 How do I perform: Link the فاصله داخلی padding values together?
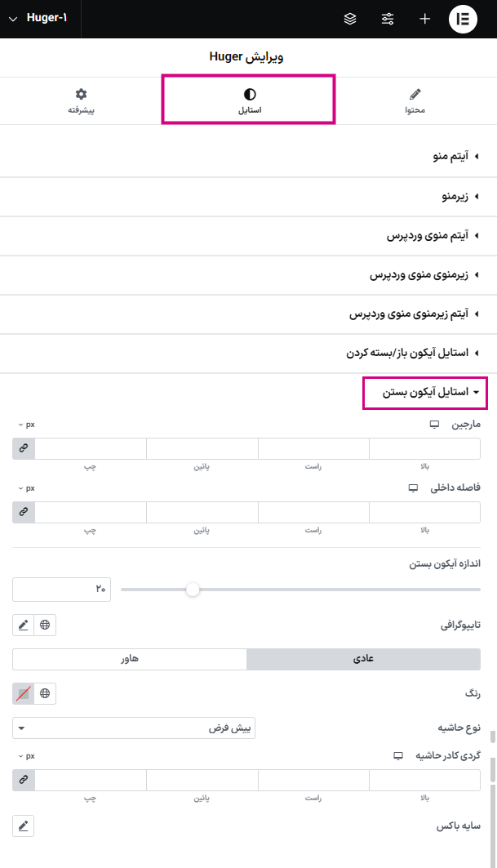[x=22, y=511]
